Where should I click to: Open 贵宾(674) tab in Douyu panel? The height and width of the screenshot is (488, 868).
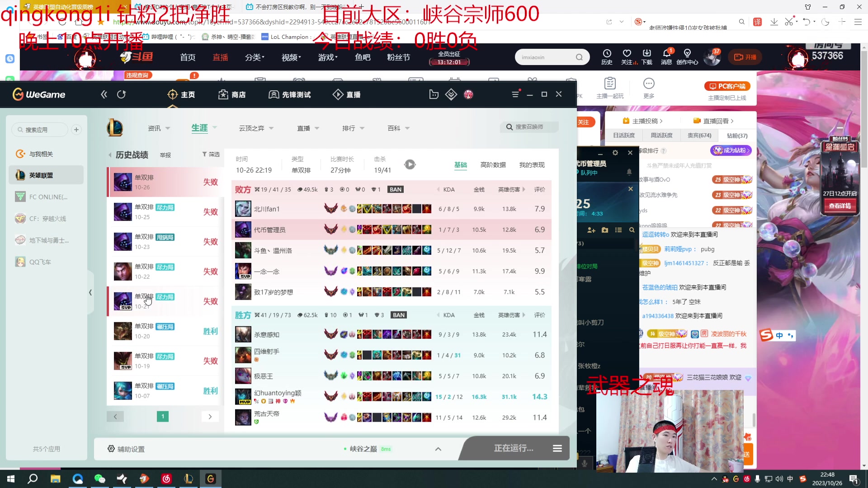point(699,136)
